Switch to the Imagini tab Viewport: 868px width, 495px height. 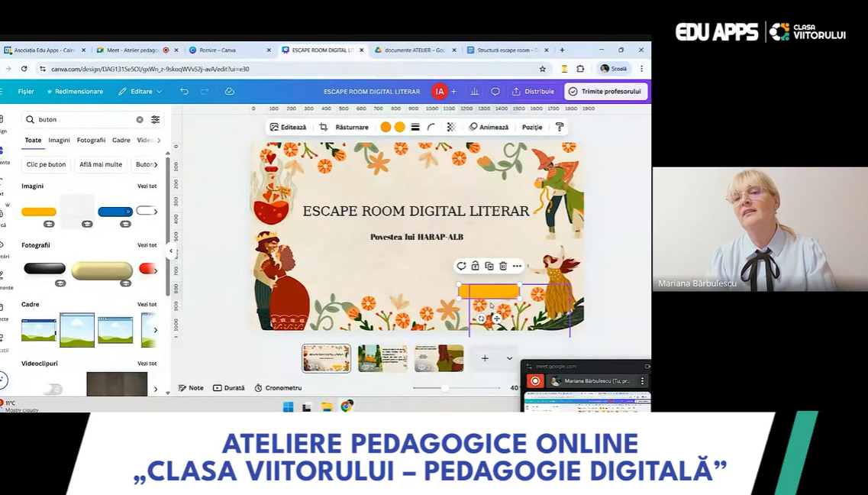(x=60, y=140)
